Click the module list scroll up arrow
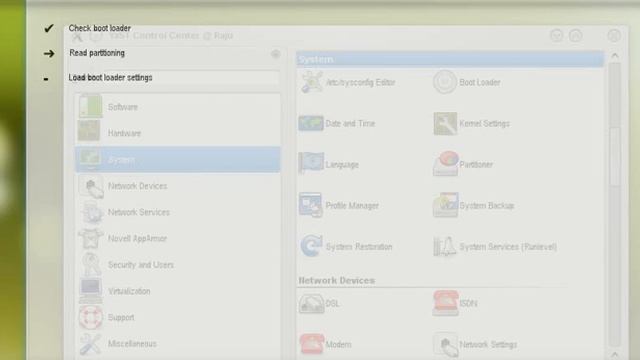640x360 pixels. point(615,56)
